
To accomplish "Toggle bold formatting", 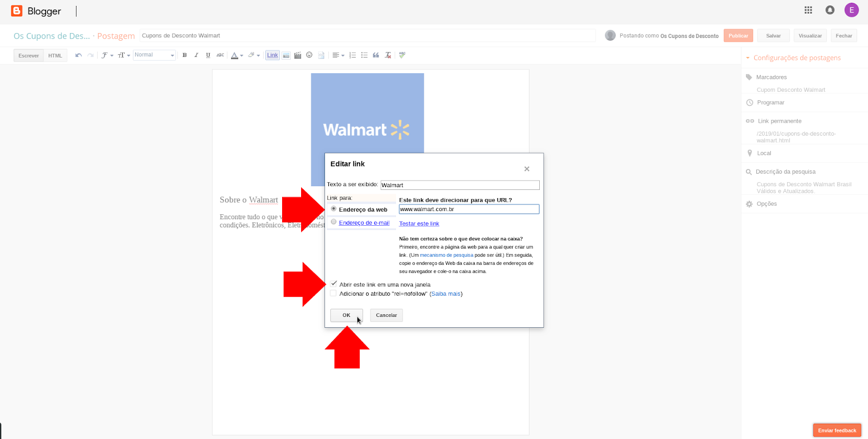I will coord(184,55).
